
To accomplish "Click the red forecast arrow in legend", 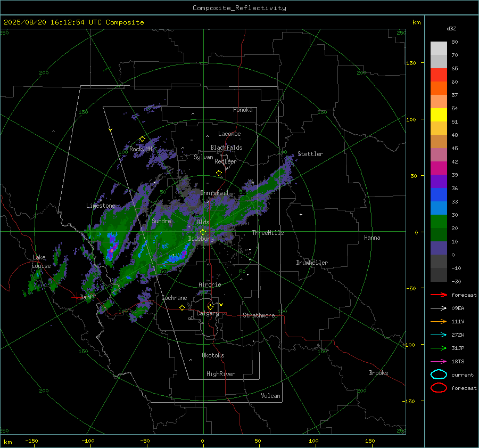I will tap(439, 295).
